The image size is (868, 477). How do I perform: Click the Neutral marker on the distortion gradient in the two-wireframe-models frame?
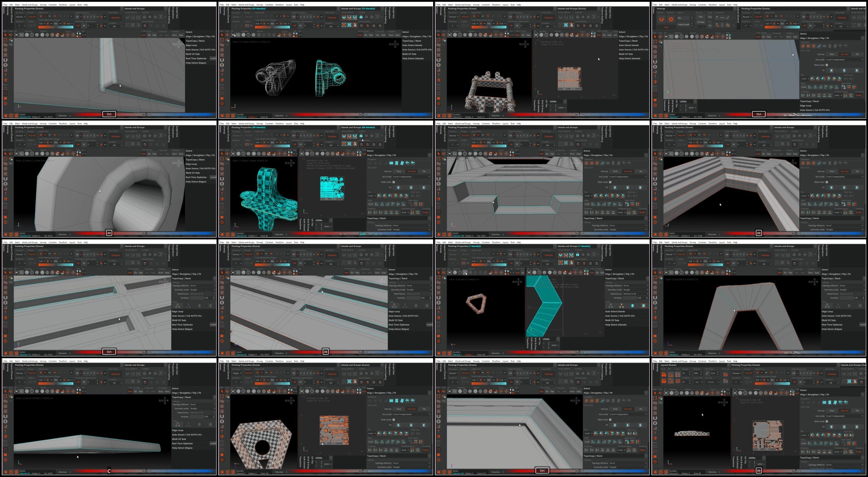(x=363, y=115)
